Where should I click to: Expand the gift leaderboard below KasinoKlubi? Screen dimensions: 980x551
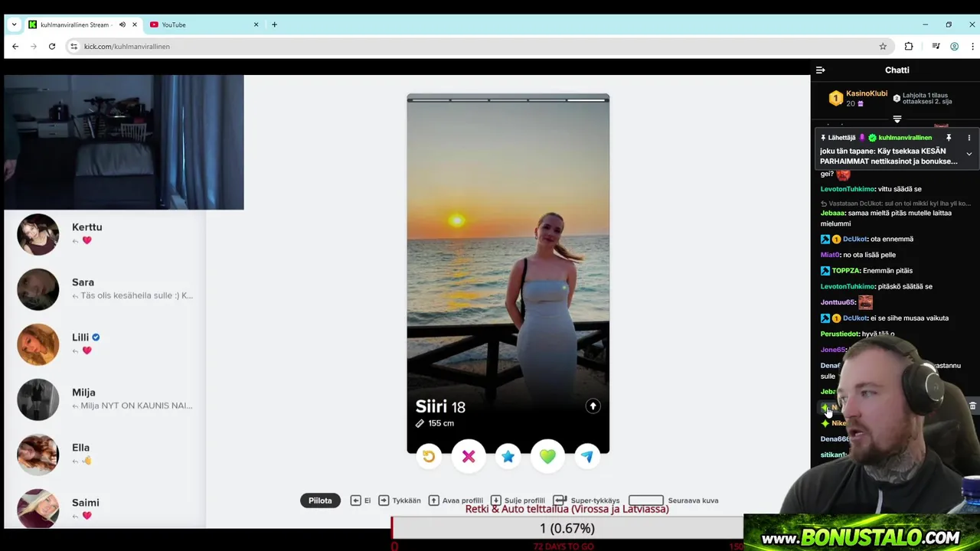tap(897, 119)
